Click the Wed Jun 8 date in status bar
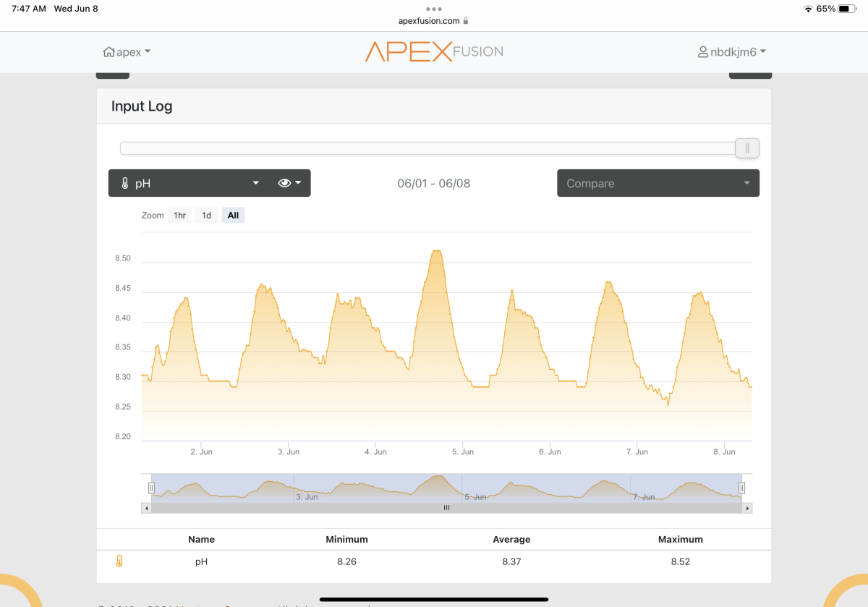868x607 pixels. [x=76, y=9]
